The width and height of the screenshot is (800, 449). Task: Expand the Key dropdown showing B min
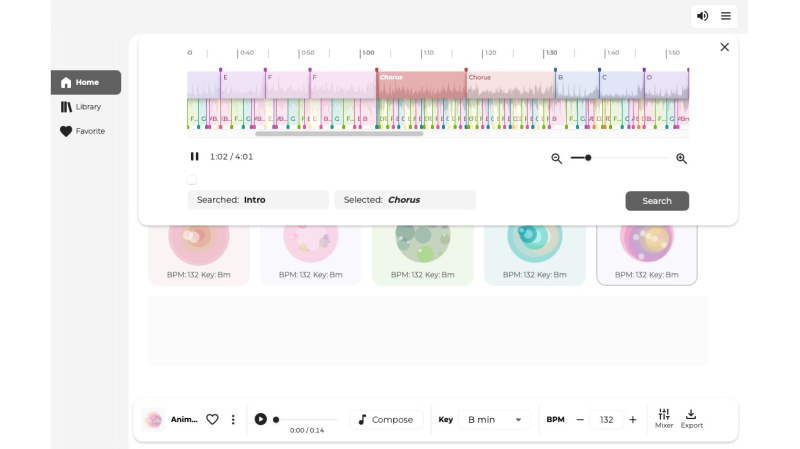click(496, 420)
